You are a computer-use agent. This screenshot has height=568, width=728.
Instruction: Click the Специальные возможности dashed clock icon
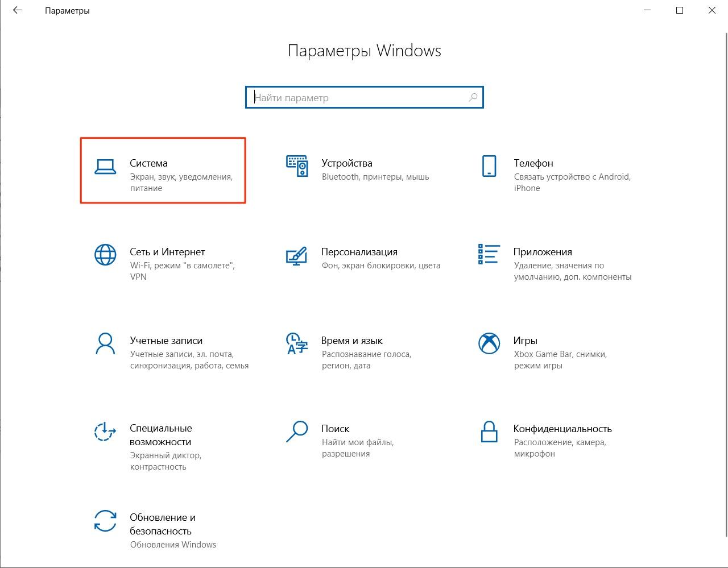tap(105, 432)
